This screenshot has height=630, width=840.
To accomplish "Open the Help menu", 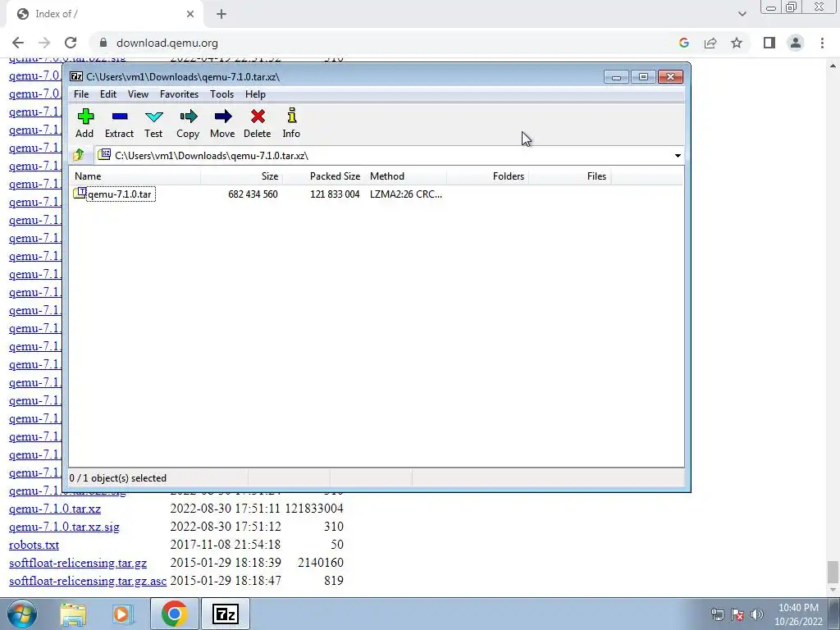I will (x=256, y=94).
